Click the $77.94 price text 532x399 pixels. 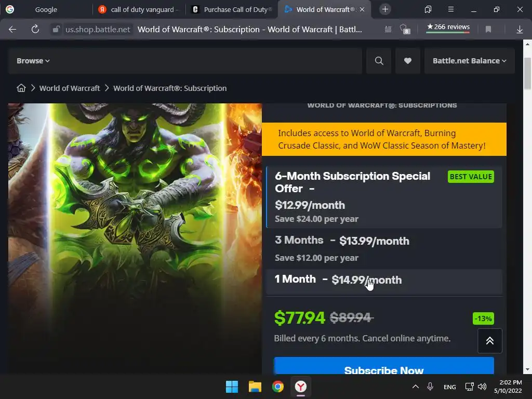coord(300,318)
